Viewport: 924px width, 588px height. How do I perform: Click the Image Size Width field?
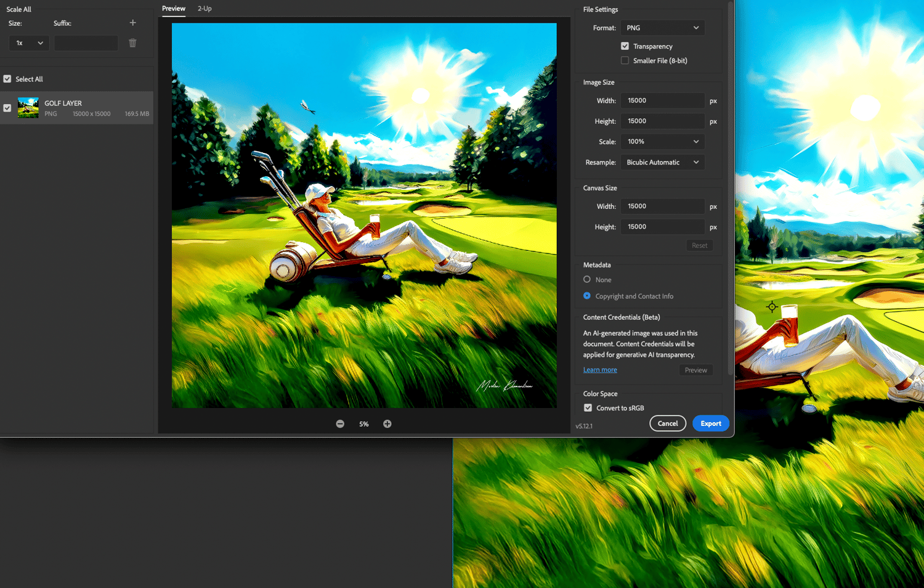tap(663, 100)
